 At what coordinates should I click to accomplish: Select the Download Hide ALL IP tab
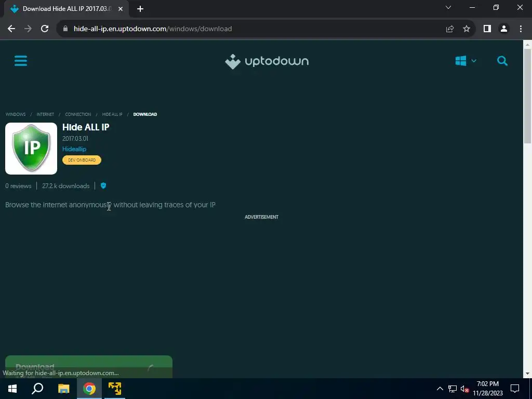[x=66, y=9]
